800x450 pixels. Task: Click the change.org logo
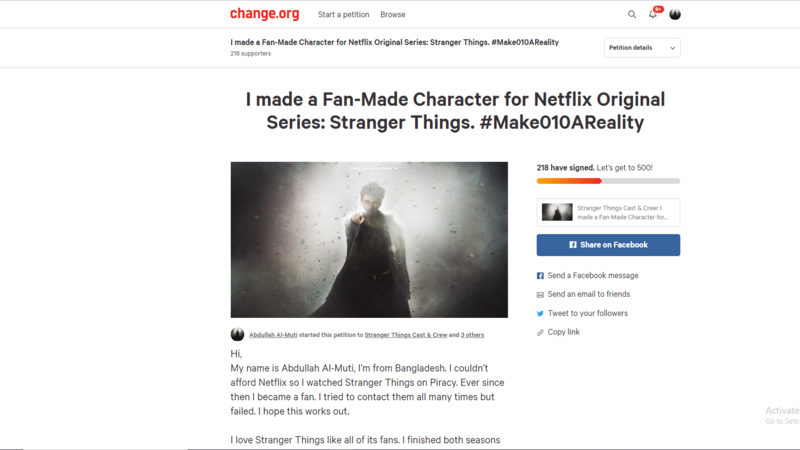264,14
